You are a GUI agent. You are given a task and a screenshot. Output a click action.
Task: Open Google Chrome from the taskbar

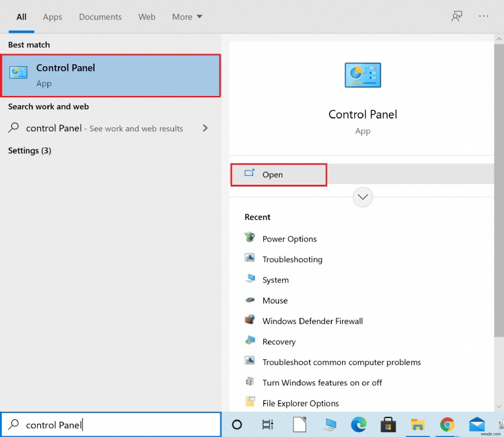coord(446,424)
